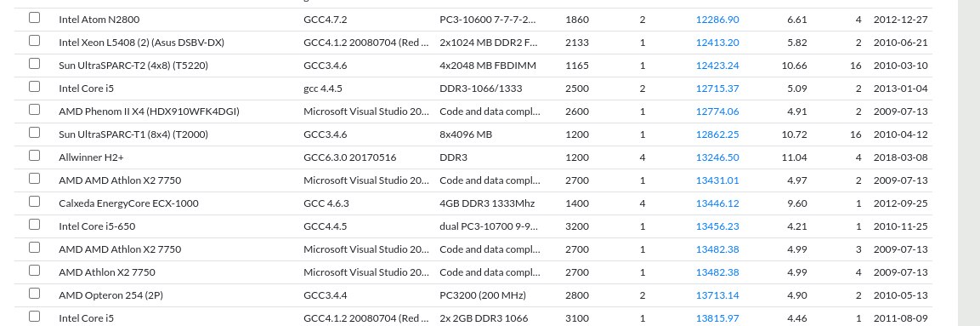The width and height of the screenshot is (980, 326).
Task: Click the 2012-12-27 date cell
Action: pos(901,20)
